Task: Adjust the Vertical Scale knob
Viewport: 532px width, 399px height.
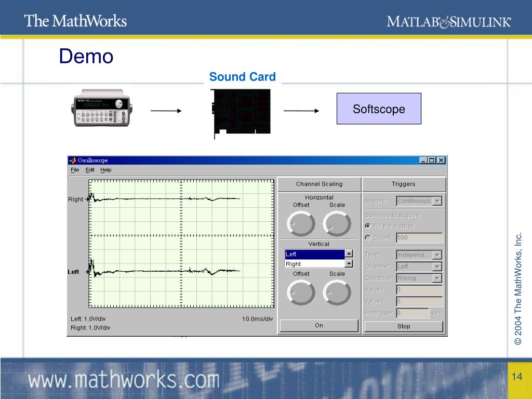Action: coord(337,292)
